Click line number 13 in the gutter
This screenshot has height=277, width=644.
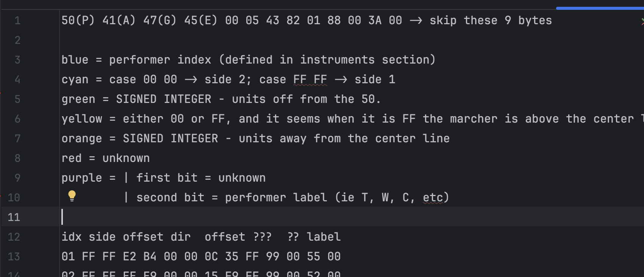[x=14, y=257]
